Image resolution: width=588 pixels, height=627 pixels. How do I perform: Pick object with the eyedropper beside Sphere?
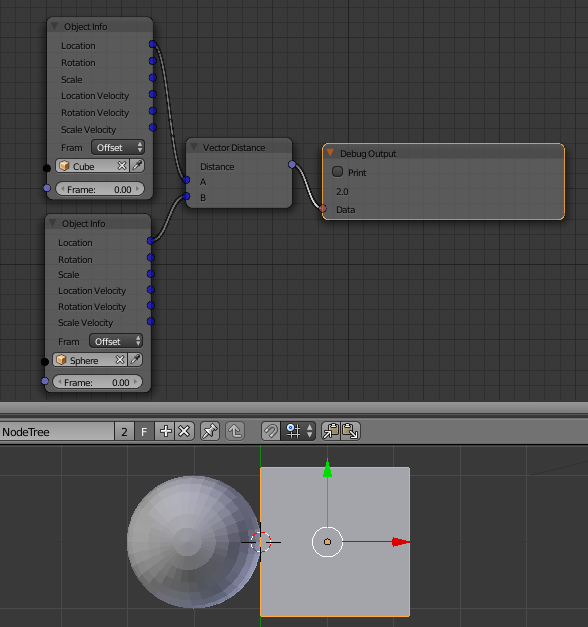tap(135, 359)
